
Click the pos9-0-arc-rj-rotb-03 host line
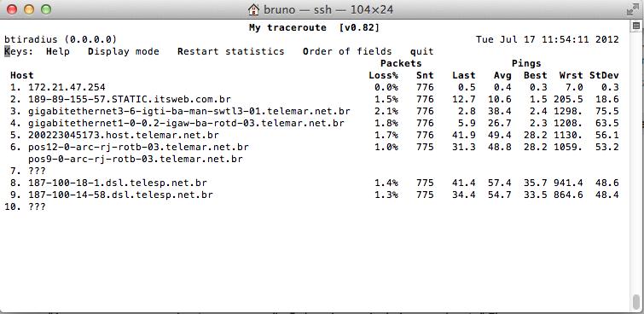(136, 159)
